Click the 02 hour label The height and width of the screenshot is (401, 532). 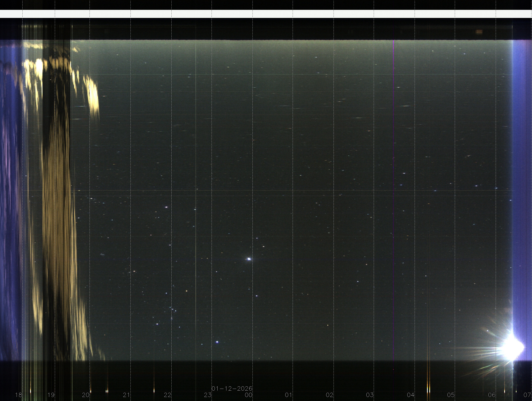click(330, 395)
